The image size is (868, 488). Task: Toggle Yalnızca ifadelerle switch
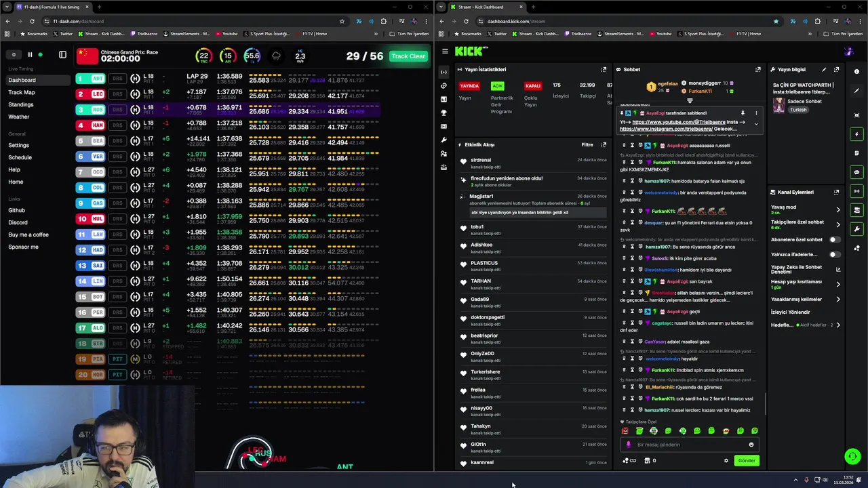[x=834, y=254]
